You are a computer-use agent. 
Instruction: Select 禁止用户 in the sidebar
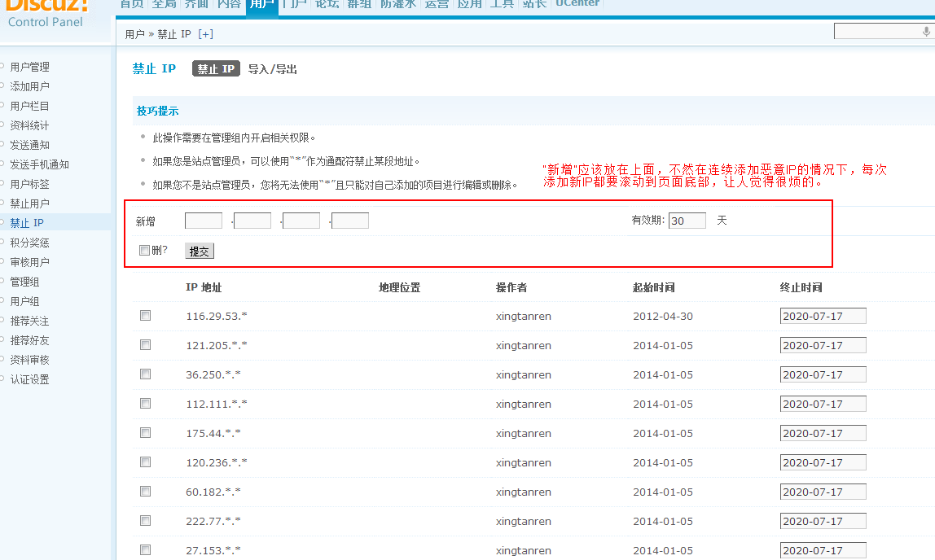point(30,203)
